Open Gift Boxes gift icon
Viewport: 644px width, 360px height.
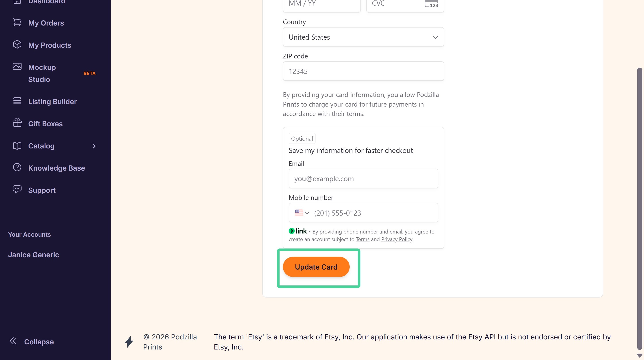(17, 123)
